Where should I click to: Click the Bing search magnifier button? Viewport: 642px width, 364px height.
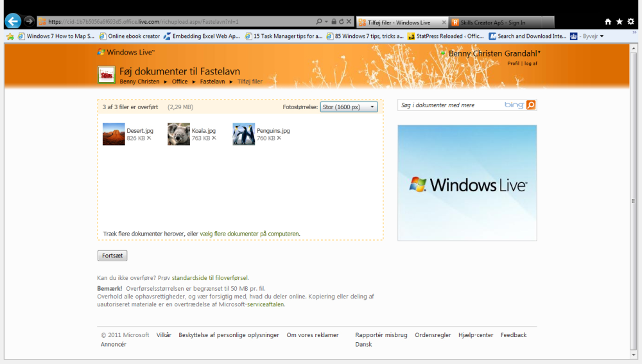pyautogui.click(x=531, y=105)
